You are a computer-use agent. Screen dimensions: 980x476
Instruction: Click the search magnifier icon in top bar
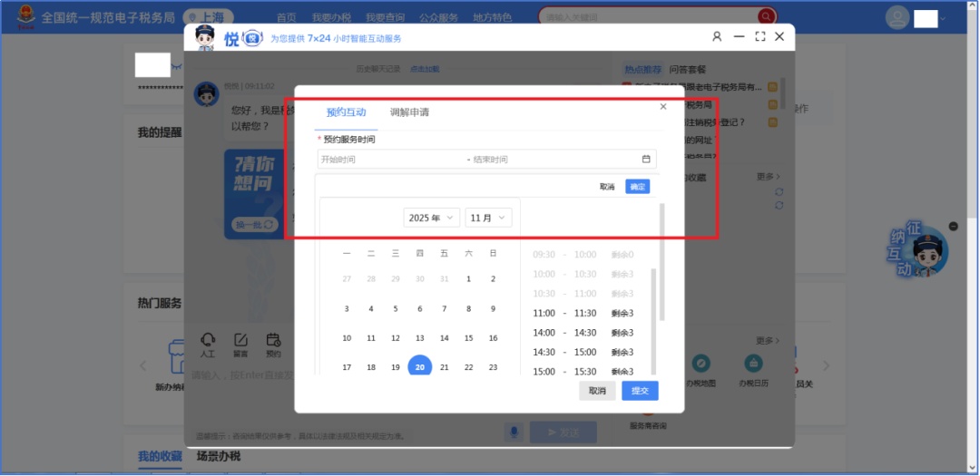click(767, 16)
